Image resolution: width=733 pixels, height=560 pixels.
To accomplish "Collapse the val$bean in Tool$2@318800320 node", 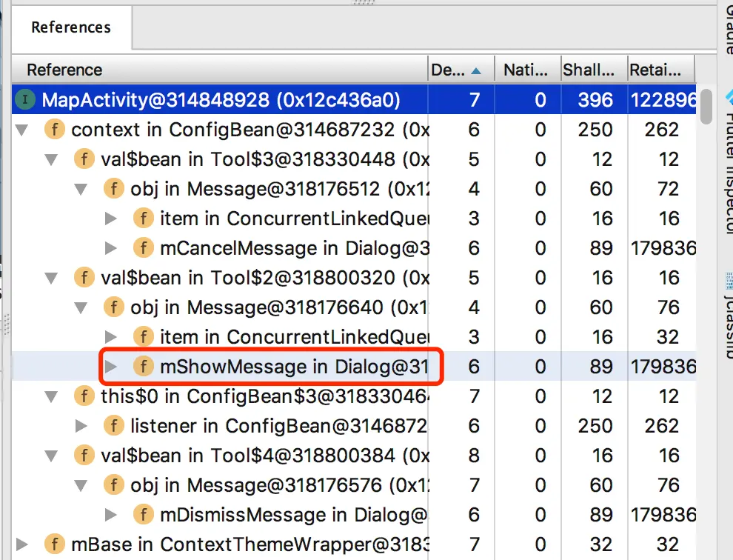I will tap(51, 278).
